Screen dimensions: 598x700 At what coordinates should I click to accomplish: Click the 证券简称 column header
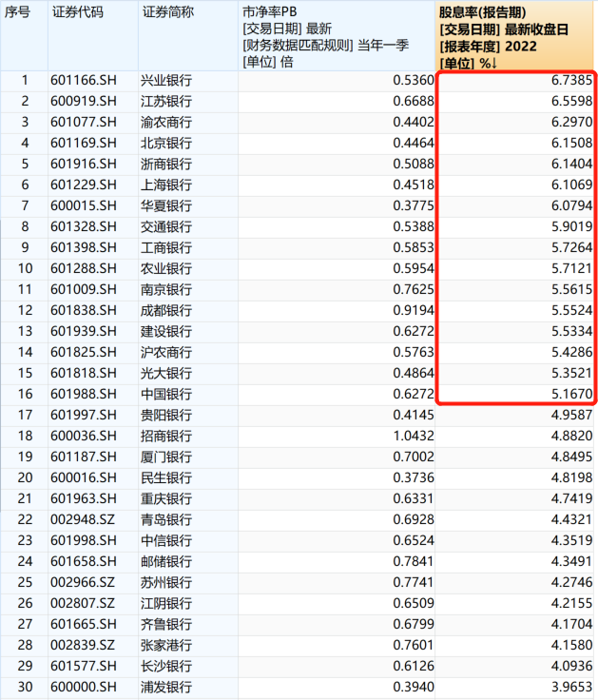pyautogui.click(x=188, y=36)
